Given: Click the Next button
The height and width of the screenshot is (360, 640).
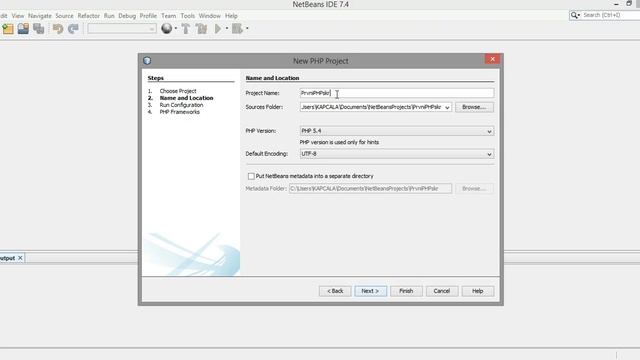Looking at the screenshot, I should 370,291.
